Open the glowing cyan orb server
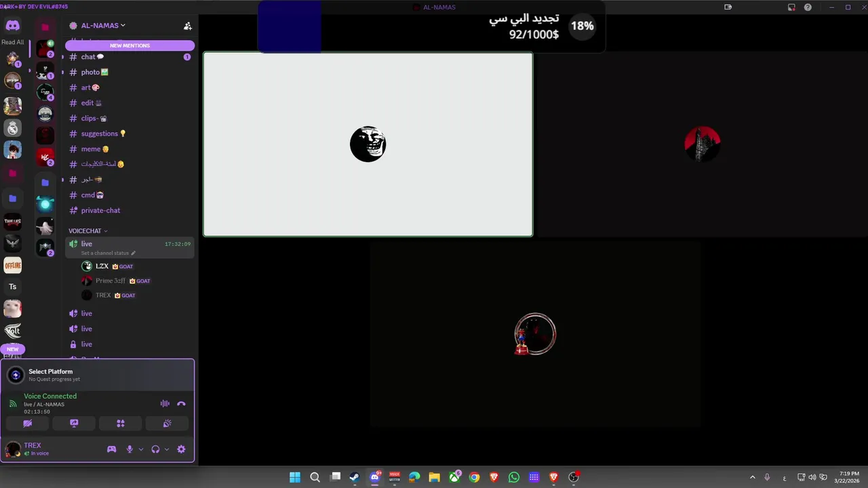The image size is (868, 488). (45, 203)
